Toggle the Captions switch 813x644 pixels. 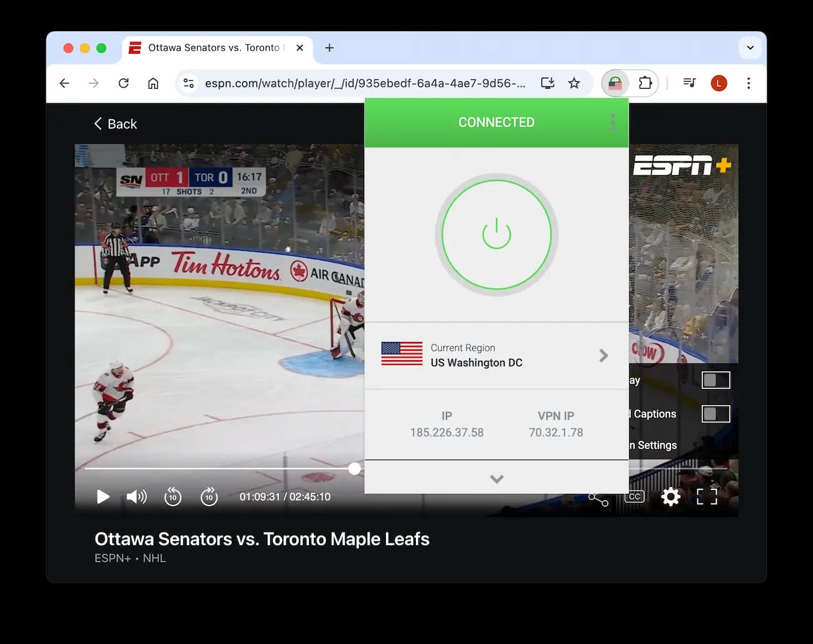point(716,413)
